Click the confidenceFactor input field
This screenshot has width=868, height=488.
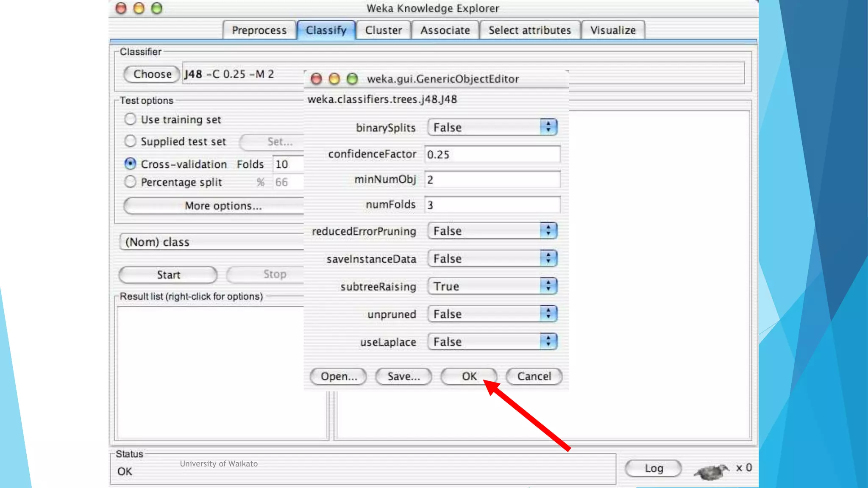(x=492, y=154)
